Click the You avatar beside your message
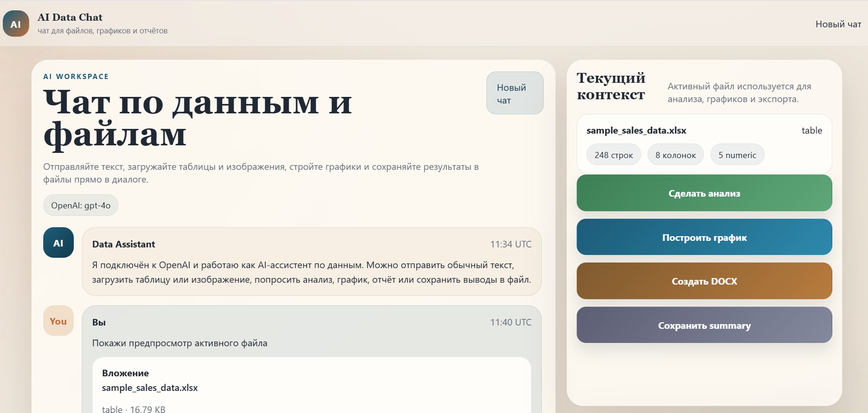 point(58,321)
